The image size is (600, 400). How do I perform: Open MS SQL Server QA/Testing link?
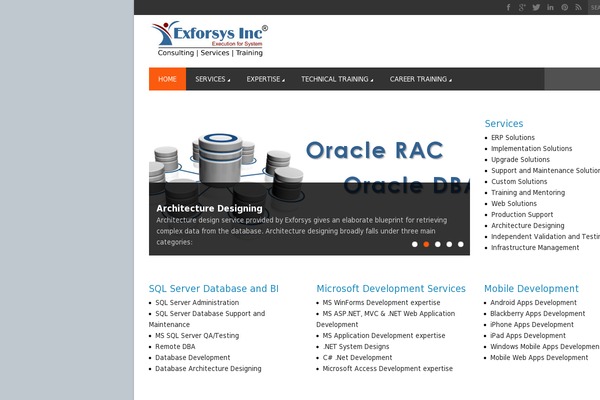pyautogui.click(x=197, y=335)
